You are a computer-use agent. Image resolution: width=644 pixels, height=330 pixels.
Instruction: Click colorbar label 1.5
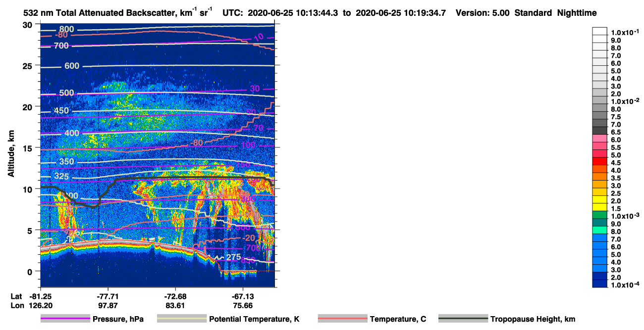[x=617, y=209]
